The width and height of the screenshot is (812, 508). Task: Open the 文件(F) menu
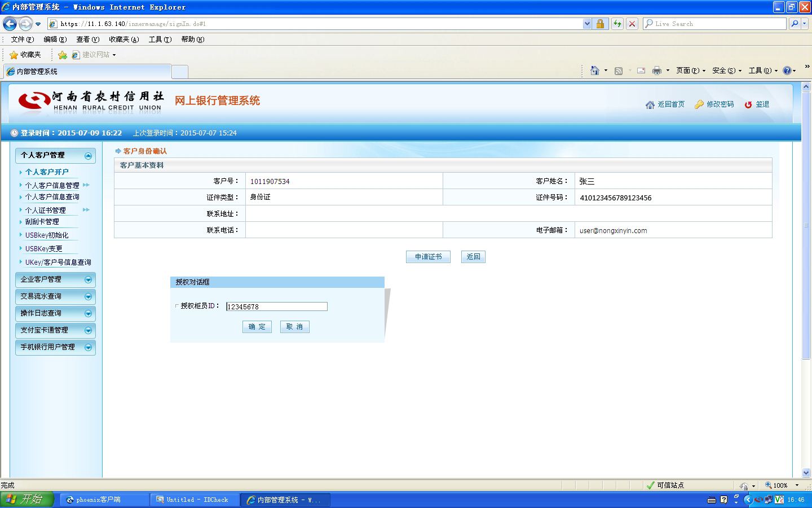22,39
